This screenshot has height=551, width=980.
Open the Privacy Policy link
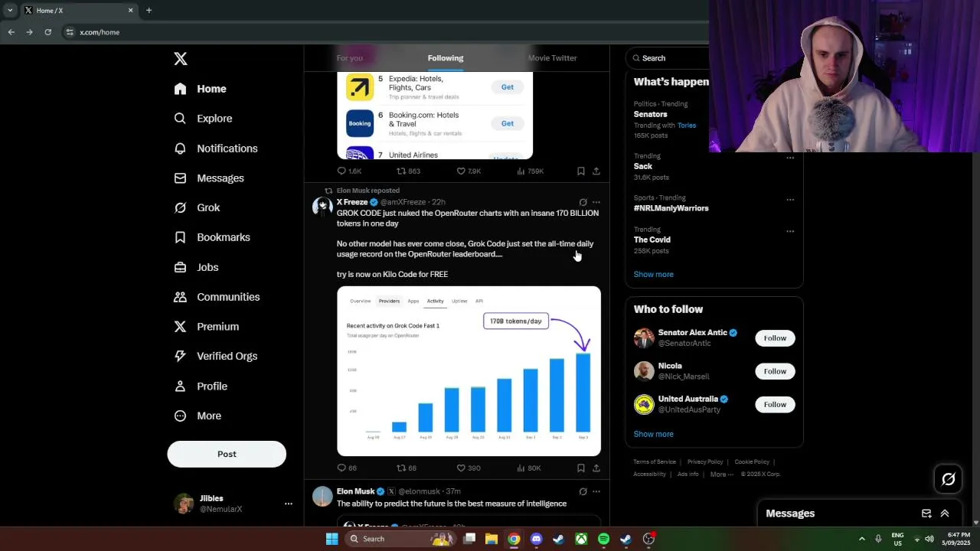(705, 462)
